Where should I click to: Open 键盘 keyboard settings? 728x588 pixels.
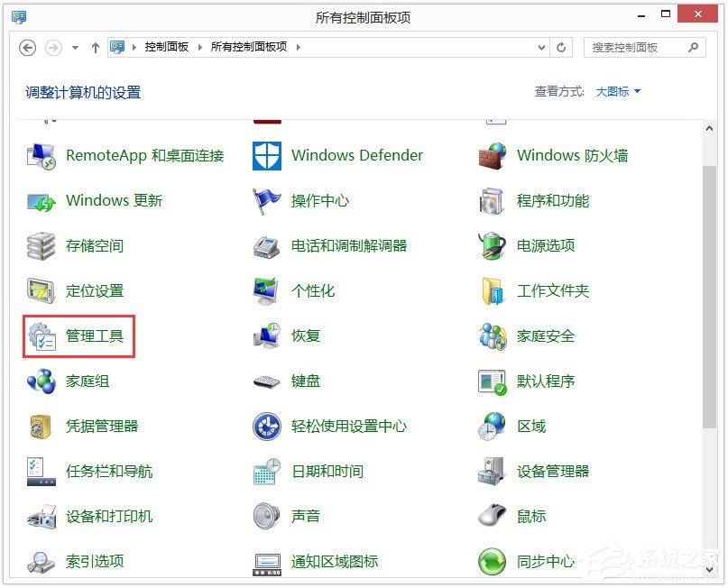pos(305,381)
